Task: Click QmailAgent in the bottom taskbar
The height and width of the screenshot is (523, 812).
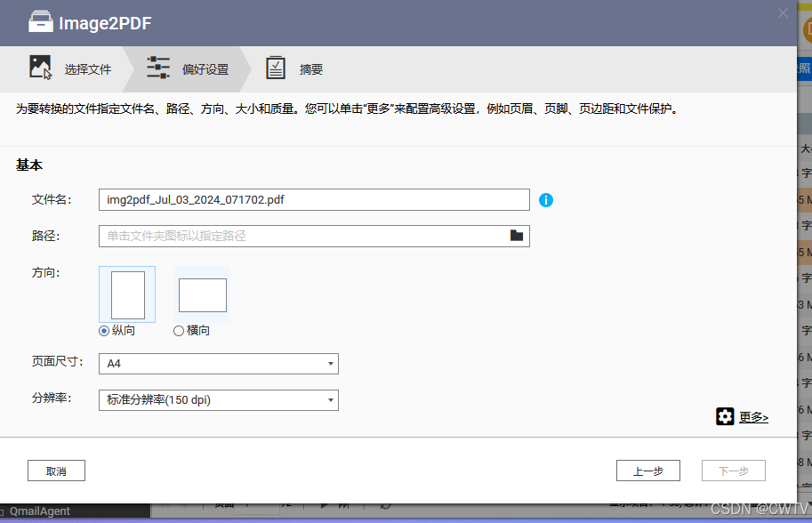Action: point(39,511)
